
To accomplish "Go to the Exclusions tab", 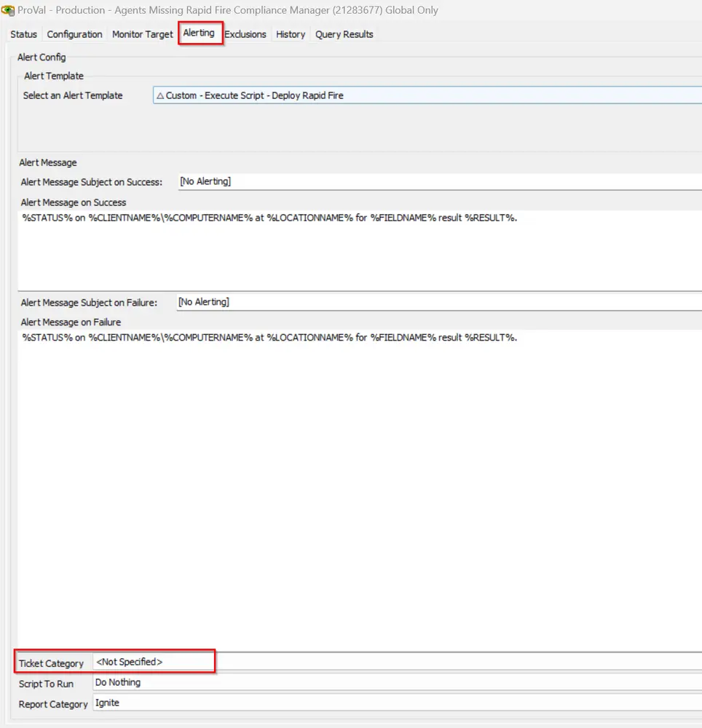I will click(245, 34).
